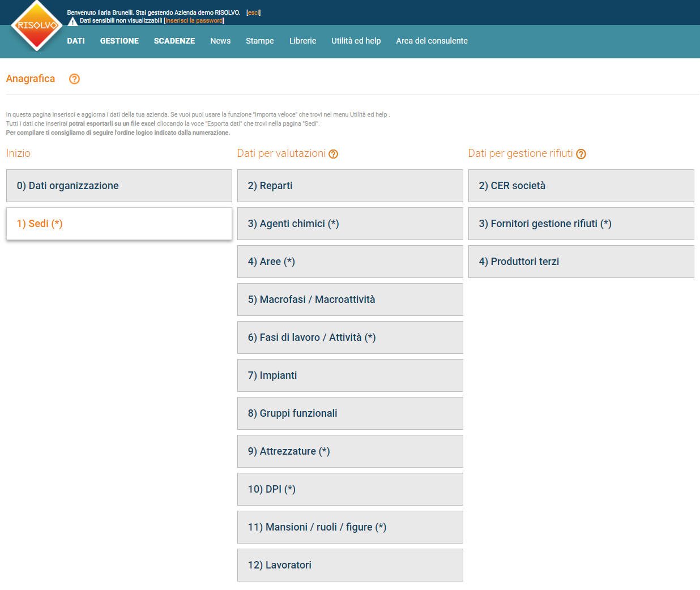Open help for Dati per valutazioni
This screenshot has width=700, height=590.
334,153
